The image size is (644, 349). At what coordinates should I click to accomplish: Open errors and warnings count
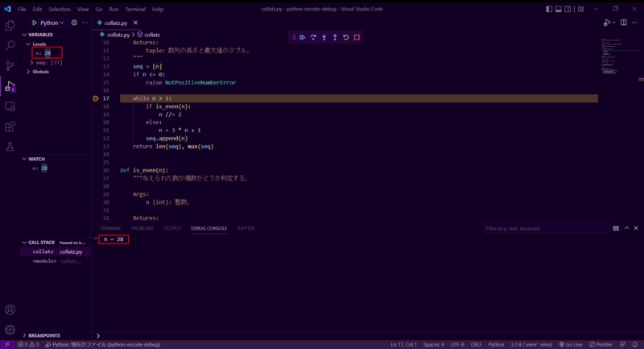pos(28,344)
